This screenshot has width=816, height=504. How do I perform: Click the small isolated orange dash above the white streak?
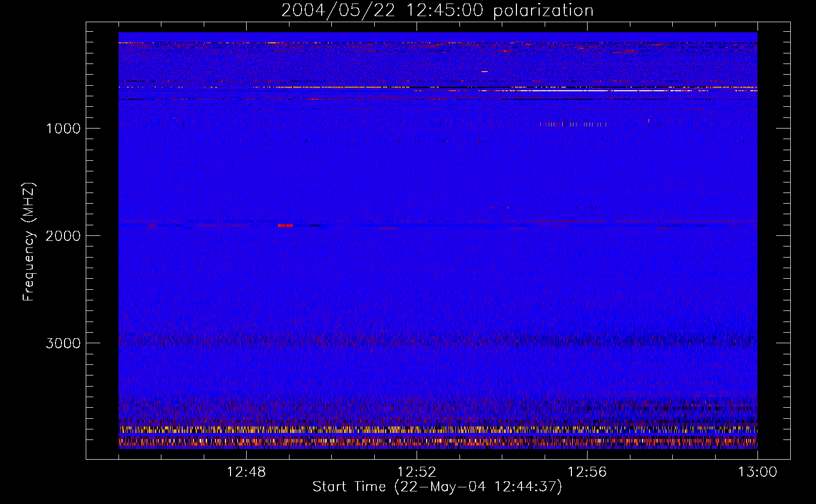[485, 72]
